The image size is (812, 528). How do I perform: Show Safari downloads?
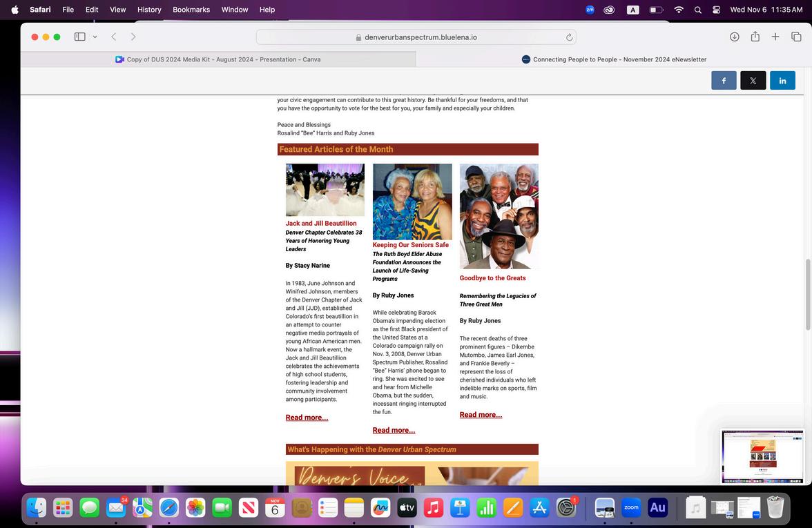click(735, 37)
